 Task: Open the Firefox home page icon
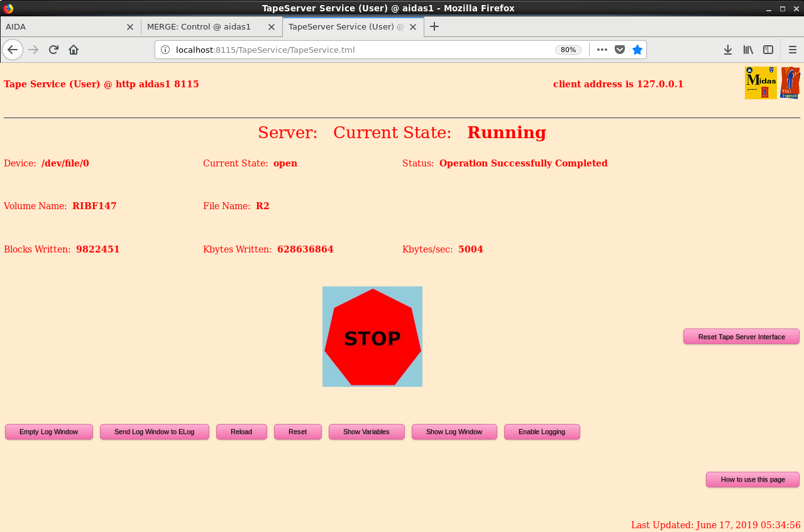[x=74, y=50]
